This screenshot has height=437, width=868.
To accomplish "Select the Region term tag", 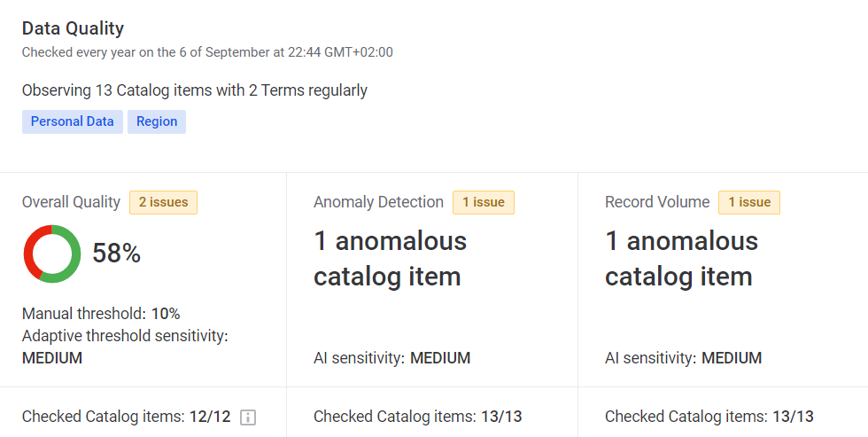I will pos(157,121).
